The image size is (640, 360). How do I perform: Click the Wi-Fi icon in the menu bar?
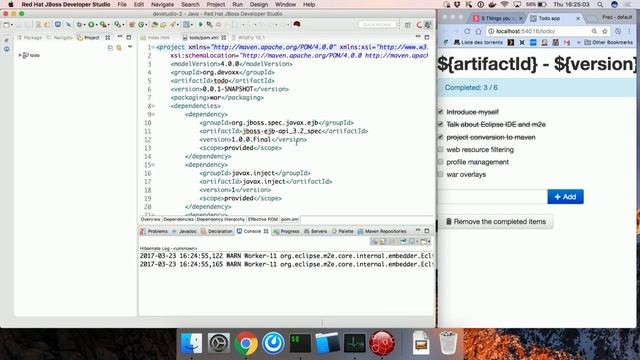[505, 4]
